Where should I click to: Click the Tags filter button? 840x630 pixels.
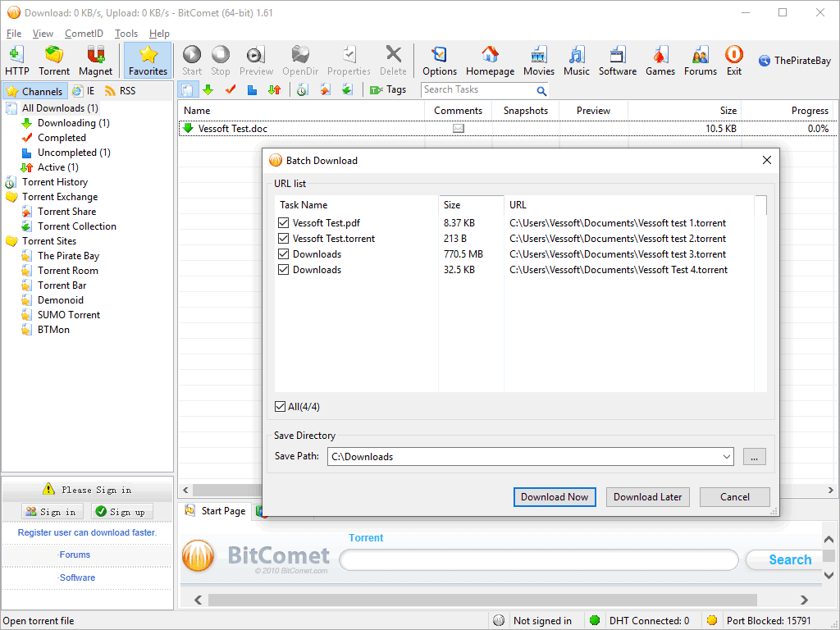coord(388,89)
